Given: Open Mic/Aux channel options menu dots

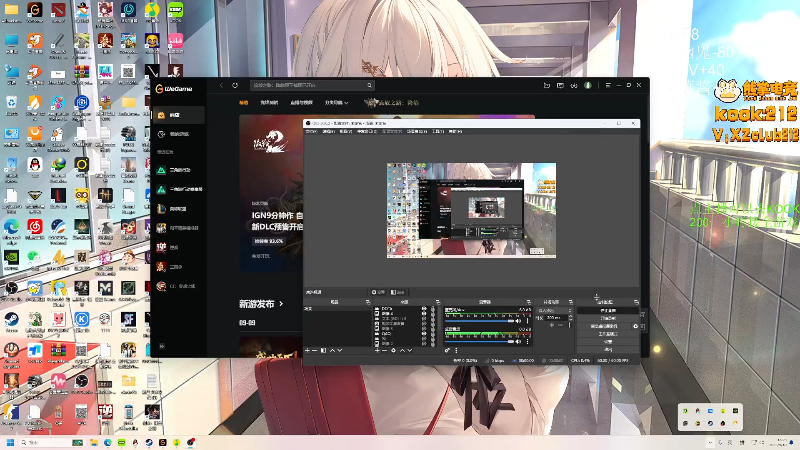Looking at the screenshot, I should coord(528,321).
